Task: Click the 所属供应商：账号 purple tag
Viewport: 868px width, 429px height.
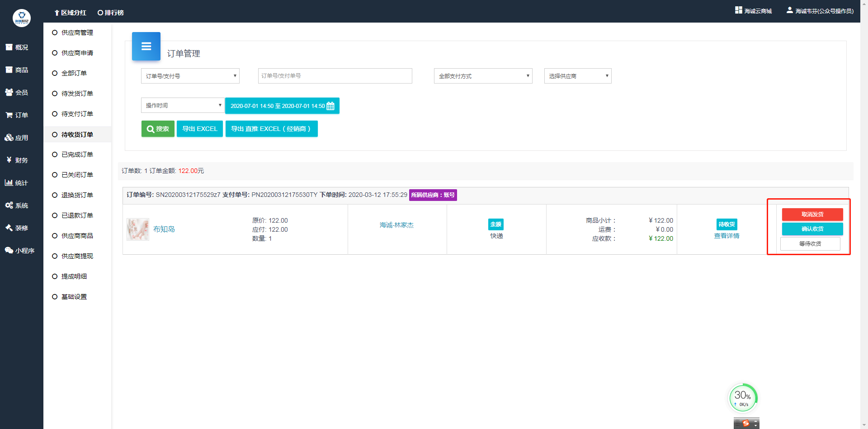Action: pyautogui.click(x=433, y=195)
